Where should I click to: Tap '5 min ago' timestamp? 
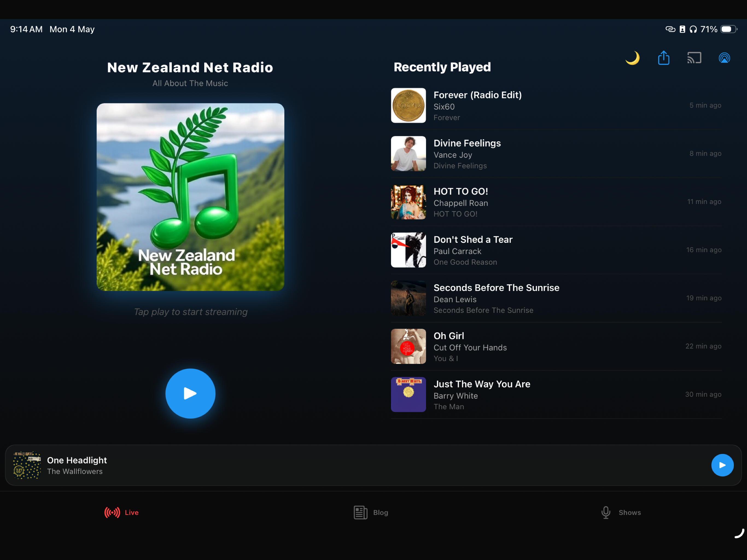705,105
